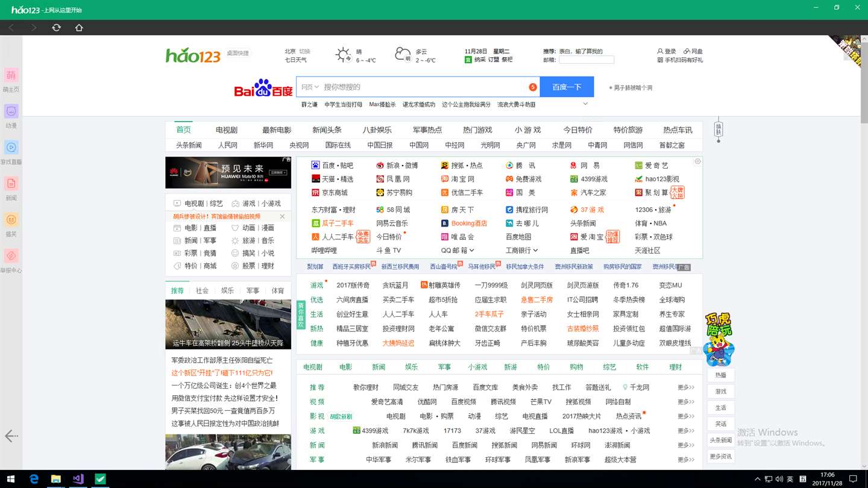Click 切换 to change city from 北京
The height and width of the screenshot is (488, 868).
point(305,51)
